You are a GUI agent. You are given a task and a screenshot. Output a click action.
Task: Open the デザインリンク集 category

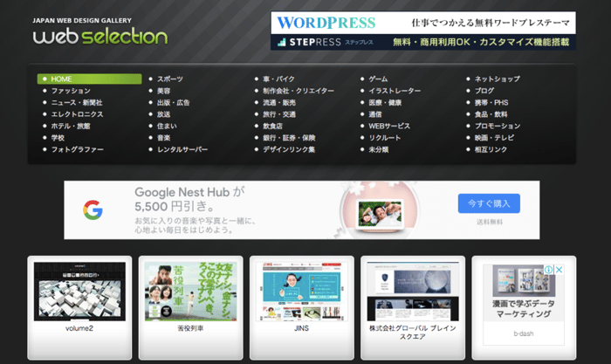pyautogui.click(x=289, y=149)
